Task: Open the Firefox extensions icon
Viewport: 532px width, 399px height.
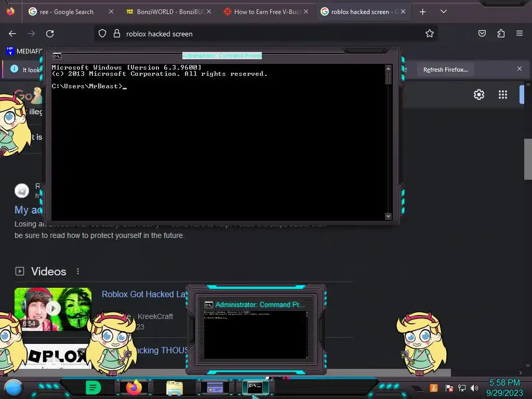Action: pyautogui.click(x=501, y=34)
